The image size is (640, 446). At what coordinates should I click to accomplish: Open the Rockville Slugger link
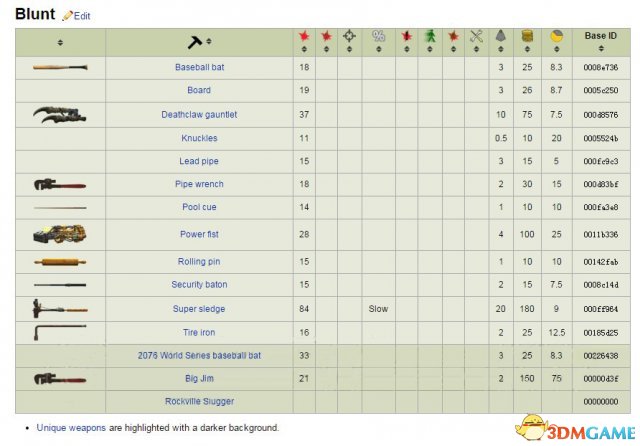[x=199, y=402]
